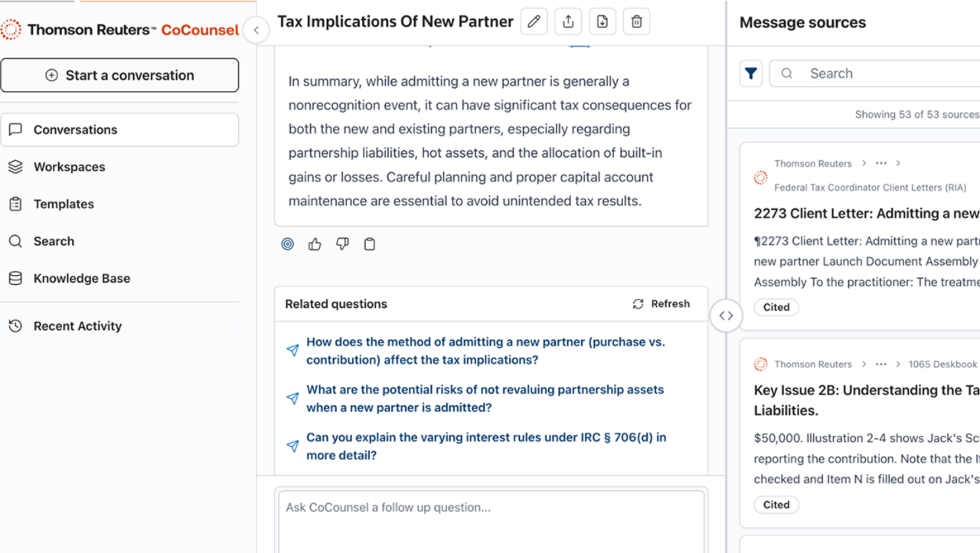Start a conversation button
The image size is (980, 553).
tap(119, 75)
